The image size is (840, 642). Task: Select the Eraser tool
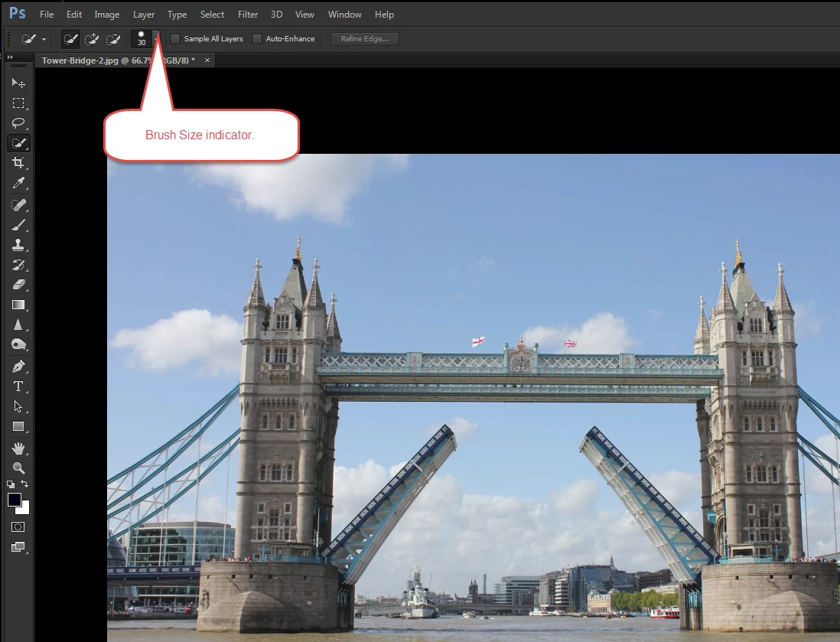(18, 285)
